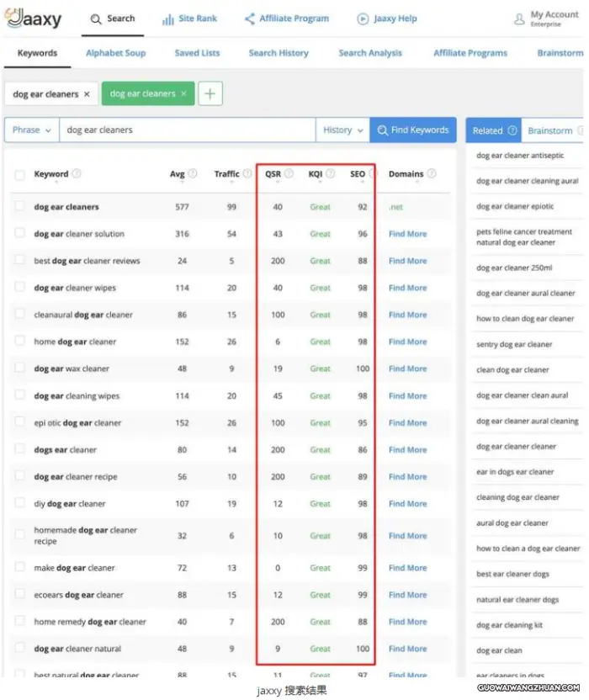Viewport: 589px width, 700px height.
Task: Click the QSR column help icon
Action: click(289, 173)
